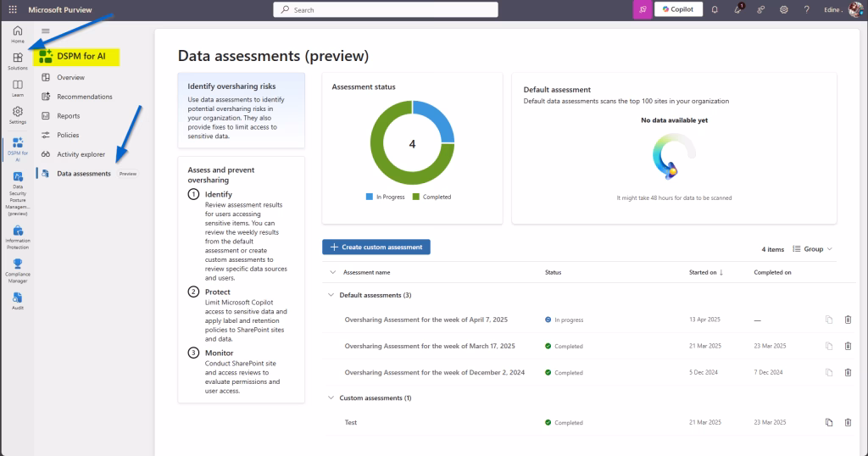
Task: Open Reports menu item
Action: point(68,115)
